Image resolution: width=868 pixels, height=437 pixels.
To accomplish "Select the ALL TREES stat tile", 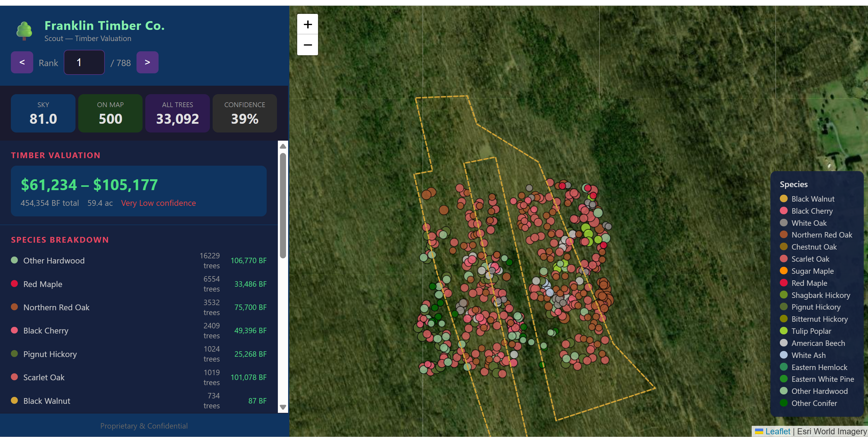I will (178, 113).
